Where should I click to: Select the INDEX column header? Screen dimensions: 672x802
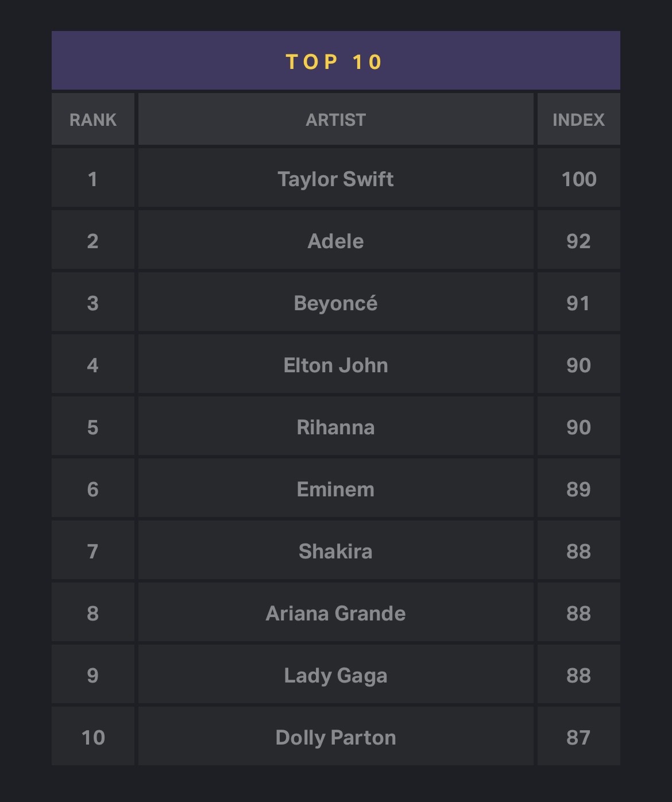[579, 119]
